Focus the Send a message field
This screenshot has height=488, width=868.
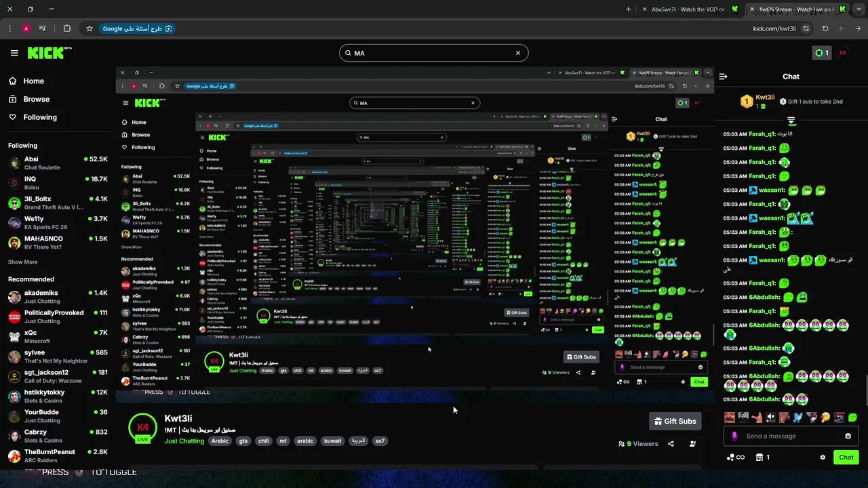(x=791, y=436)
